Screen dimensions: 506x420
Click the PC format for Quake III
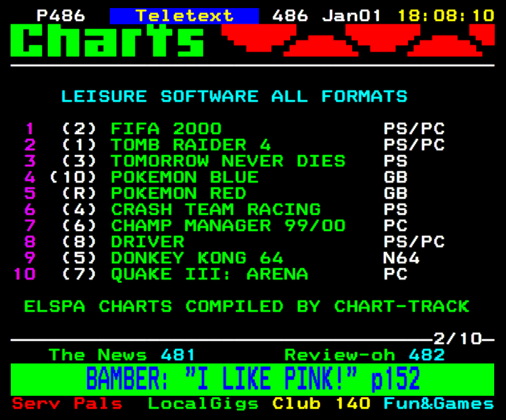(x=395, y=274)
